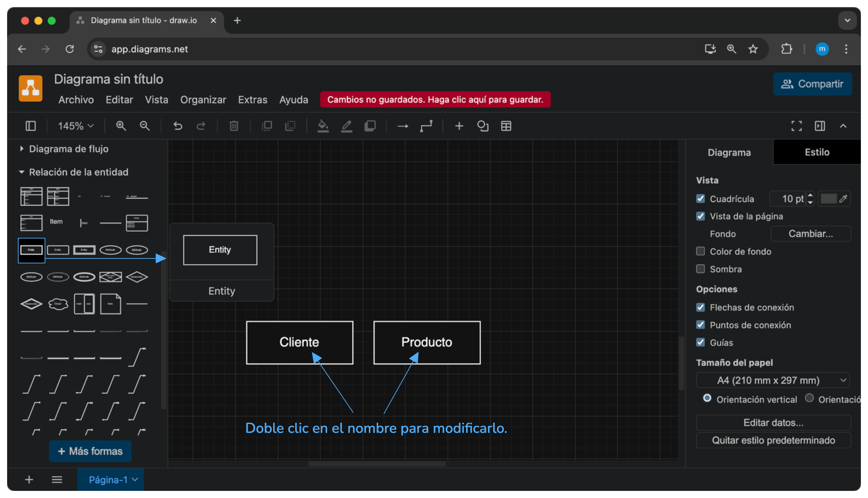Click the undo arrow in toolbar
The width and height of the screenshot is (868, 498).
pyautogui.click(x=178, y=126)
